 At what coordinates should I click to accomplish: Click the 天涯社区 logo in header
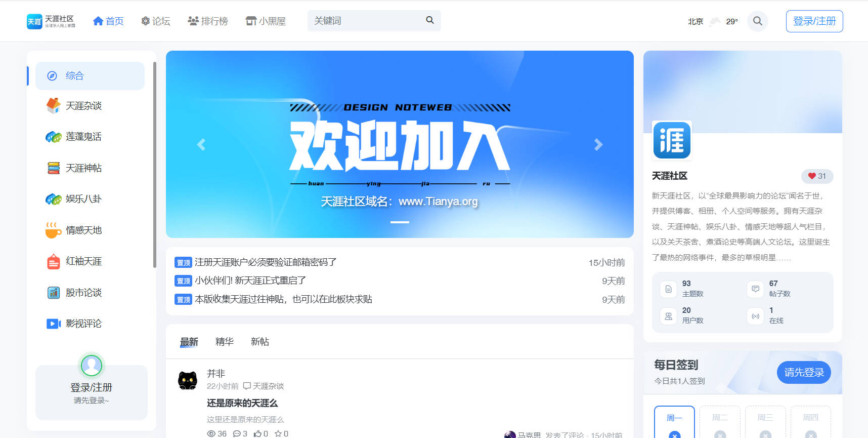pyautogui.click(x=51, y=21)
